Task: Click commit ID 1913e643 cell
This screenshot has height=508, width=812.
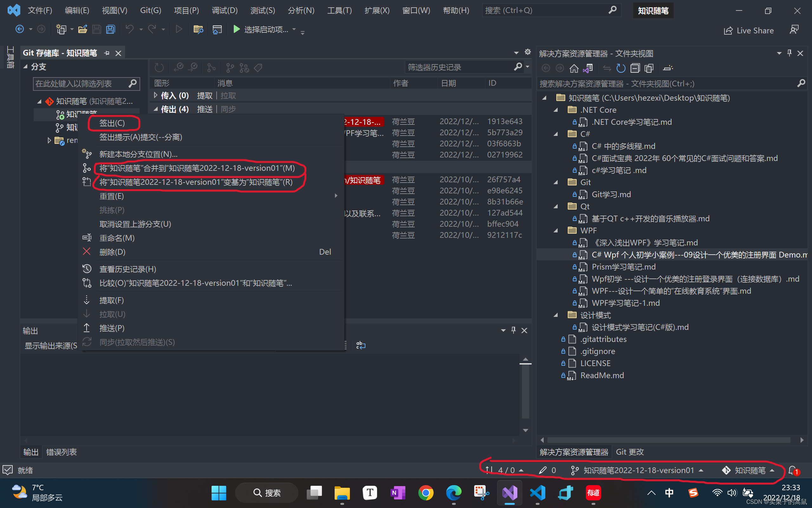Action: pos(505,121)
